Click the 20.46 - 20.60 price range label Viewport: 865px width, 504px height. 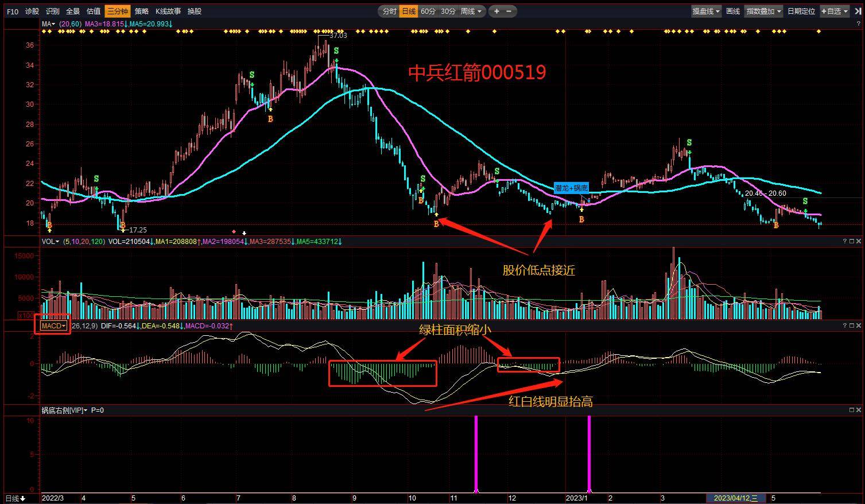click(x=766, y=193)
